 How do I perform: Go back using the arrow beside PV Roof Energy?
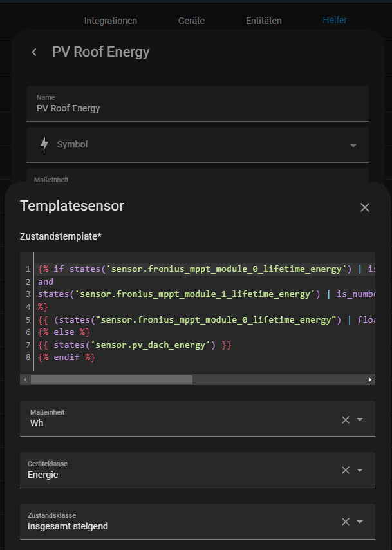click(x=34, y=52)
